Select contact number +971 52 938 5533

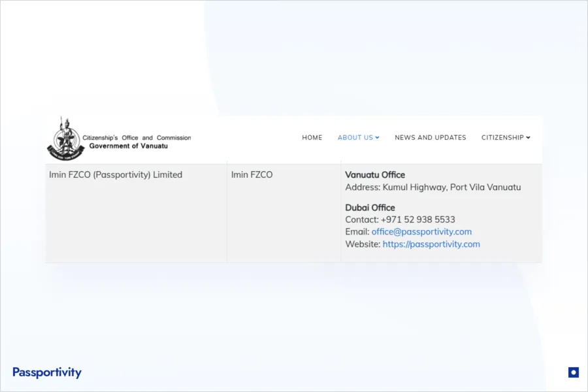(x=417, y=220)
